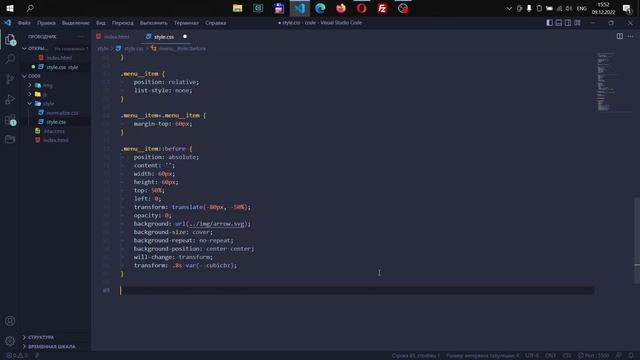The image size is (640, 360).
Task: Open the Run and Debug view
Action: click(10, 99)
